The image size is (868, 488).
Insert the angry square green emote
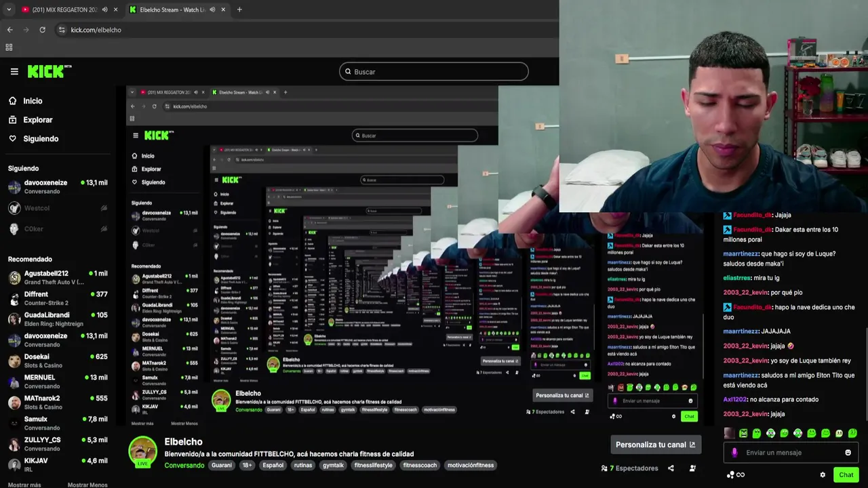point(743,433)
